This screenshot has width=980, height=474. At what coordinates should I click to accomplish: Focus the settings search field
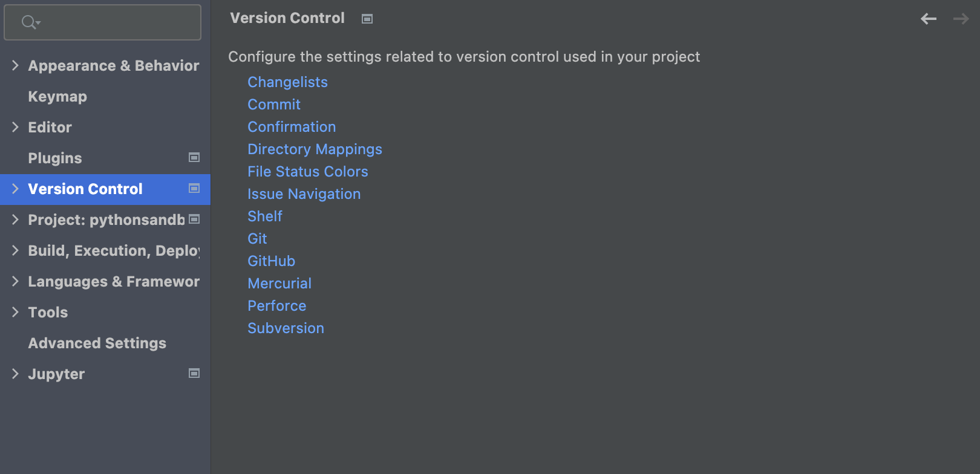pyautogui.click(x=103, y=23)
